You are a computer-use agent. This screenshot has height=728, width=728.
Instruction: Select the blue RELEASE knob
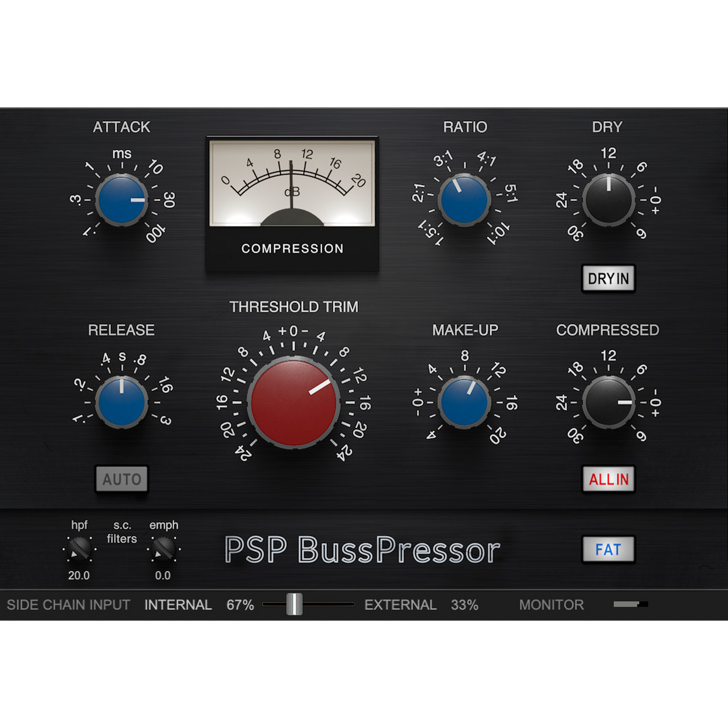click(x=121, y=403)
